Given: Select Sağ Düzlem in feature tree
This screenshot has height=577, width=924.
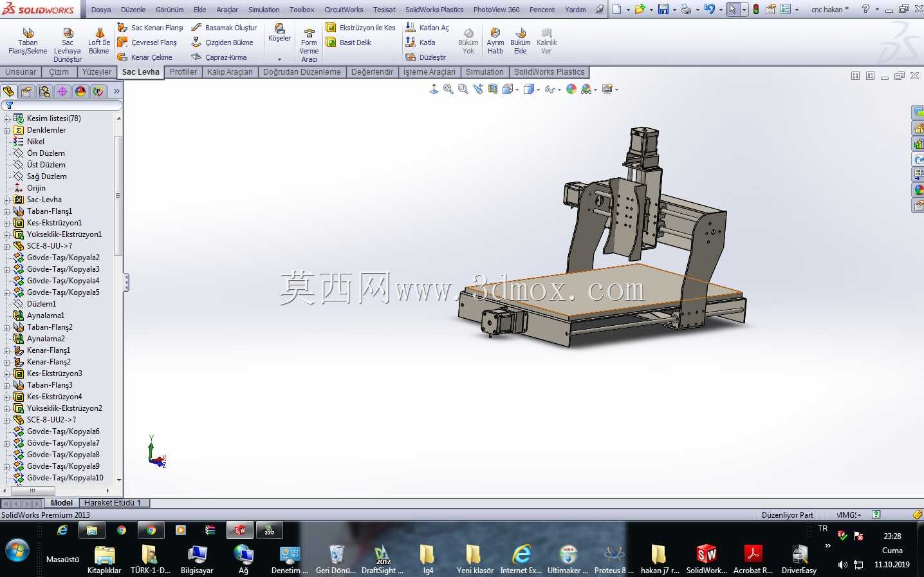Looking at the screenshot, I should [46, 176].
